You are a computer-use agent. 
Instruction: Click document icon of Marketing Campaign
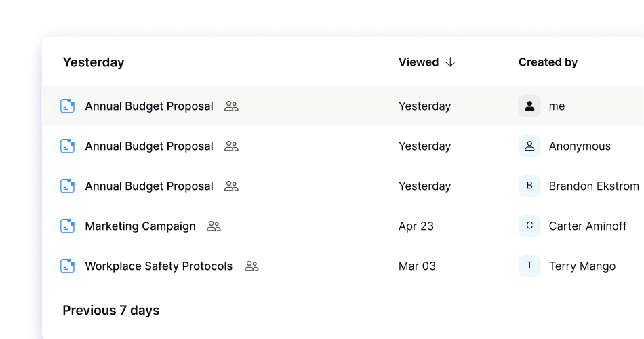tap(67, 226)
